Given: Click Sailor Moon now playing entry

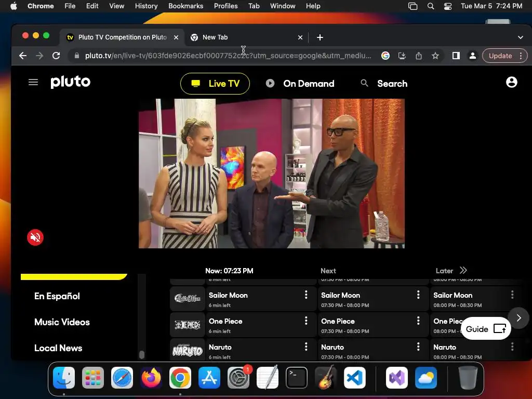Looking at the screenshot, I should pyautogui.click(x=261, y=299).
